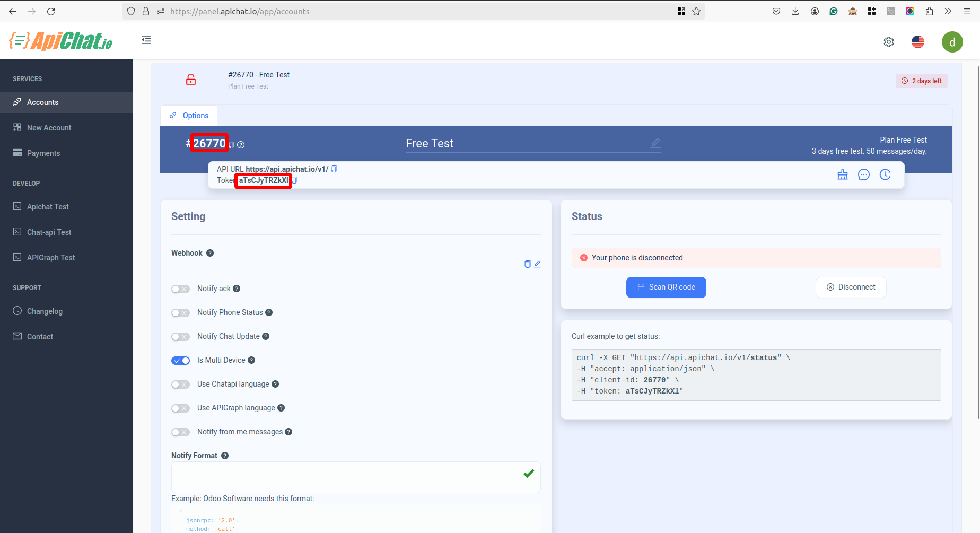Show Notify ack help icon
Screen dimensions: 980x533
click(x=237, y=289)
